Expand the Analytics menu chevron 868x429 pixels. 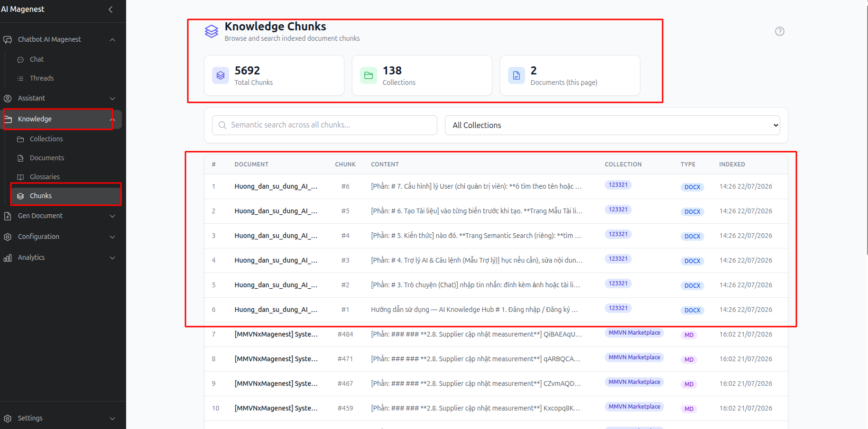(x=112, y=258)
